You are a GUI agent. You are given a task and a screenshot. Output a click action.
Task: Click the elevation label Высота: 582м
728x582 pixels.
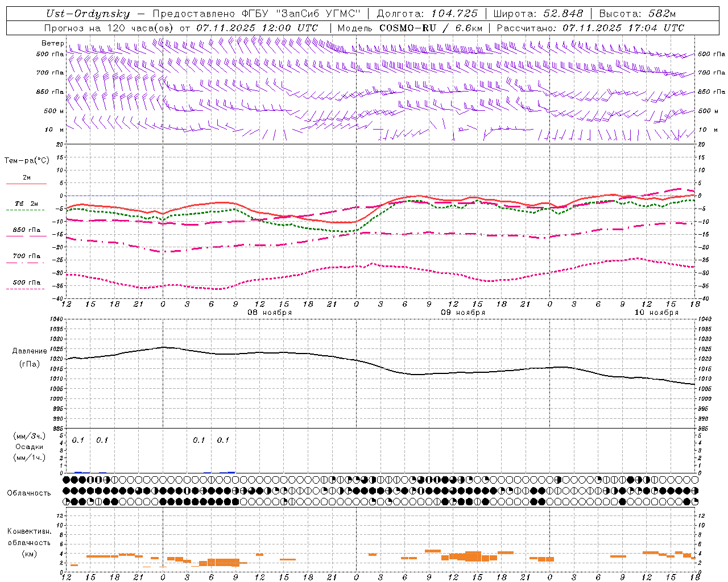click(638, 14)
